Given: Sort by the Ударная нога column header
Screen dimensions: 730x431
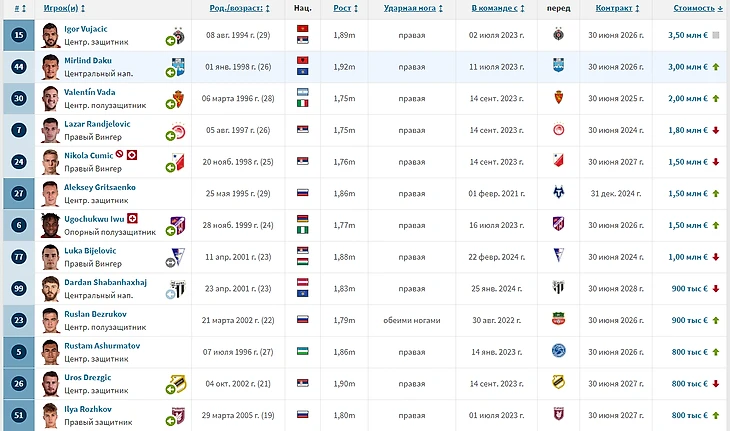Looking at the screenshot, I should tap(411, 8).
